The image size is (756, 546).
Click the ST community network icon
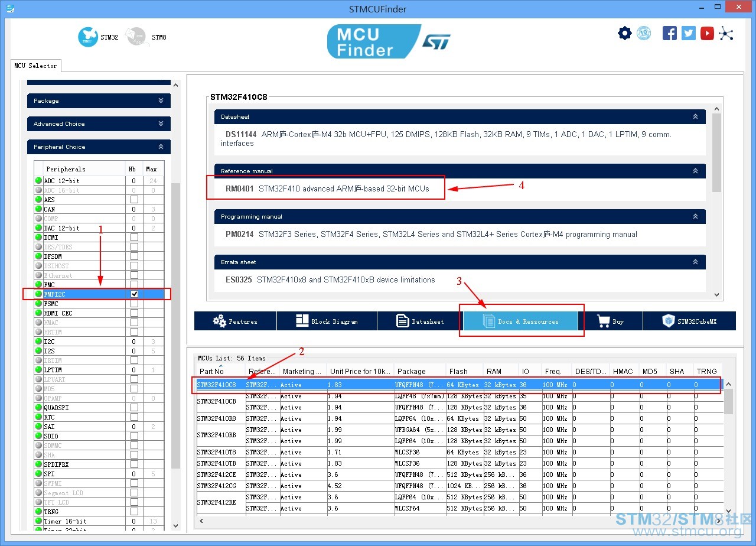coord(726,33)
